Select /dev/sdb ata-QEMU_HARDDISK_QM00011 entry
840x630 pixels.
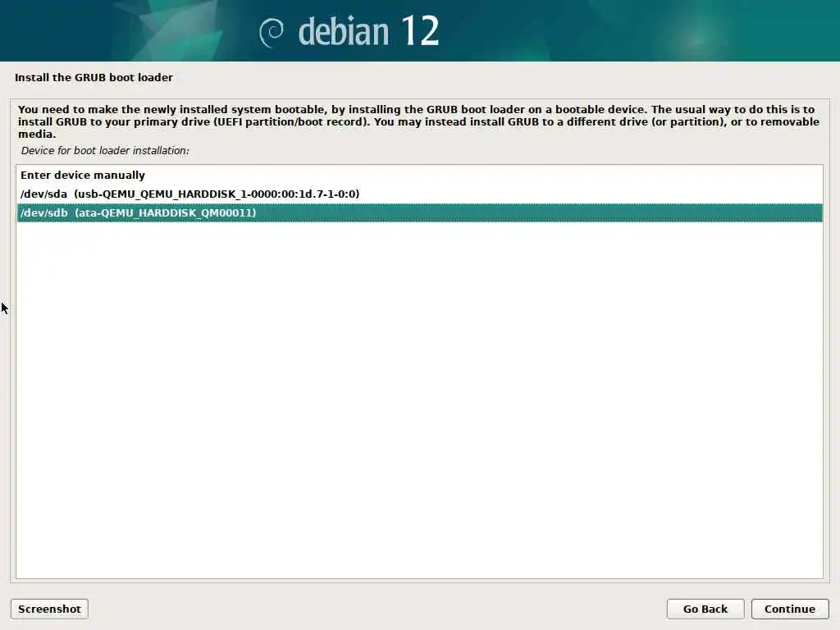click(419, 212)
